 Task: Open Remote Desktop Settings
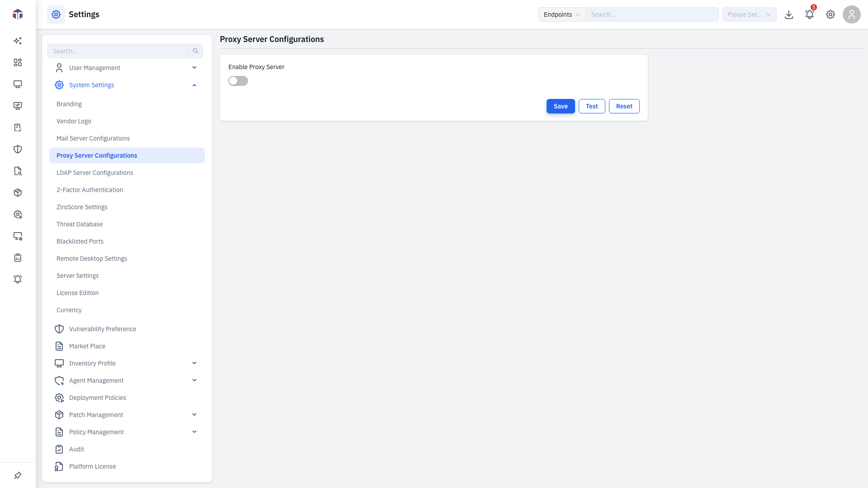(92, 258)
